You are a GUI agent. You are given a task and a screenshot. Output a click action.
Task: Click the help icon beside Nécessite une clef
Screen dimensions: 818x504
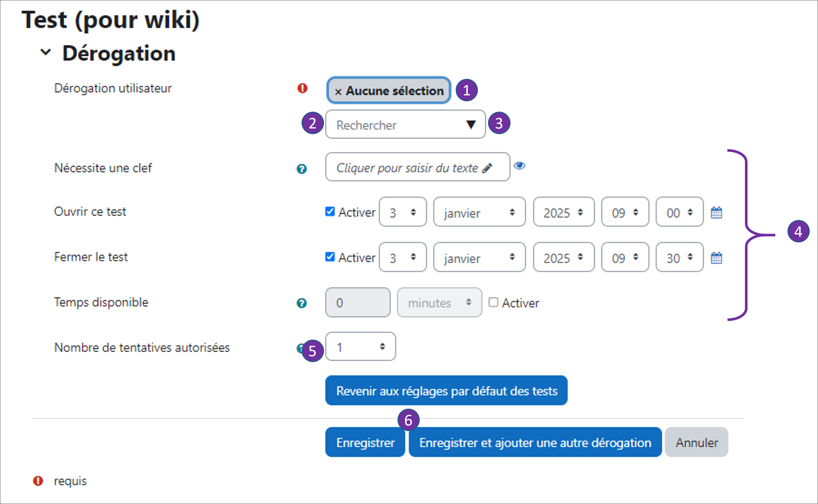[x=302, y=169]
